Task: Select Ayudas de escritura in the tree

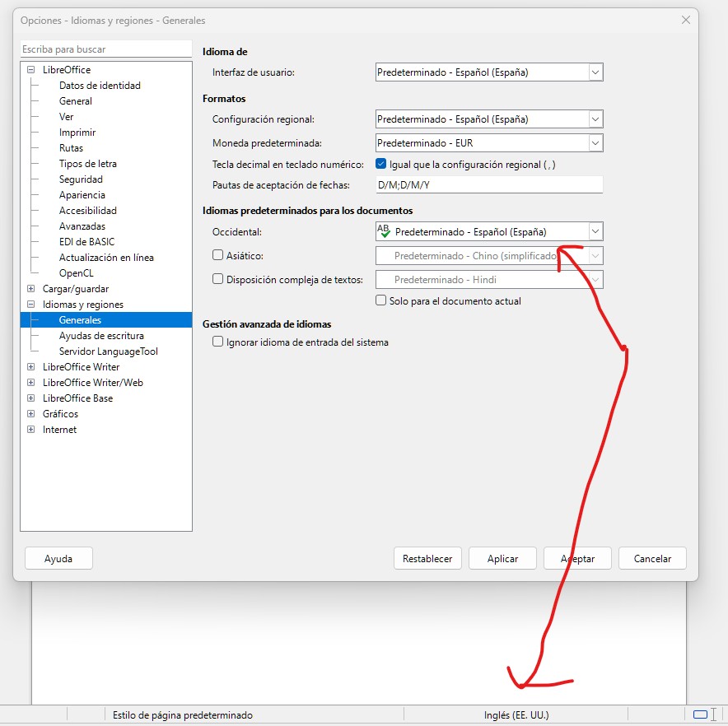Action: point(101,336)
